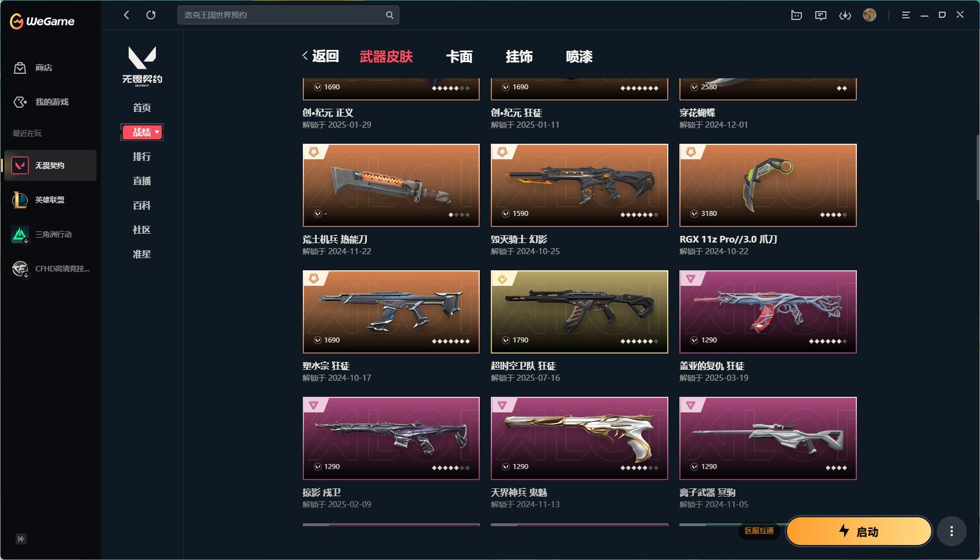Image resolution: width=980 pixels, height=560 pixels.
Task: Open the 商店 store icon
Action: (x=20, y=68)
